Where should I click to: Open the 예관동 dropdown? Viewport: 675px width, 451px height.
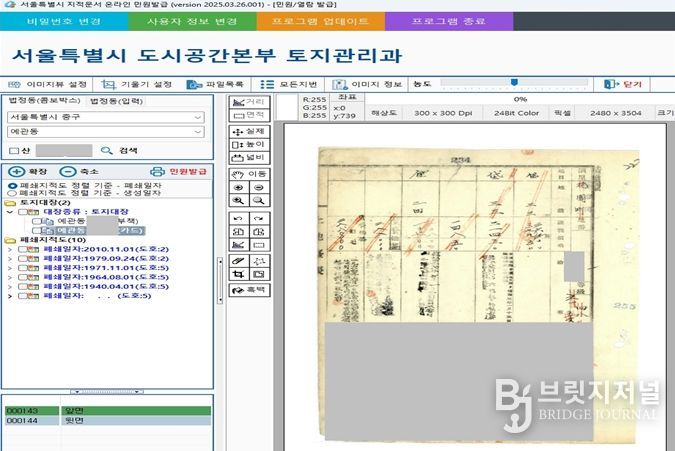106,132
